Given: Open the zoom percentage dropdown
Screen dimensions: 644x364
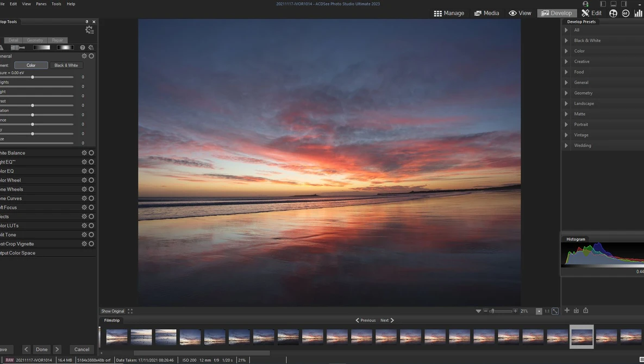Looking at the screenshot, I should point(539,311).
